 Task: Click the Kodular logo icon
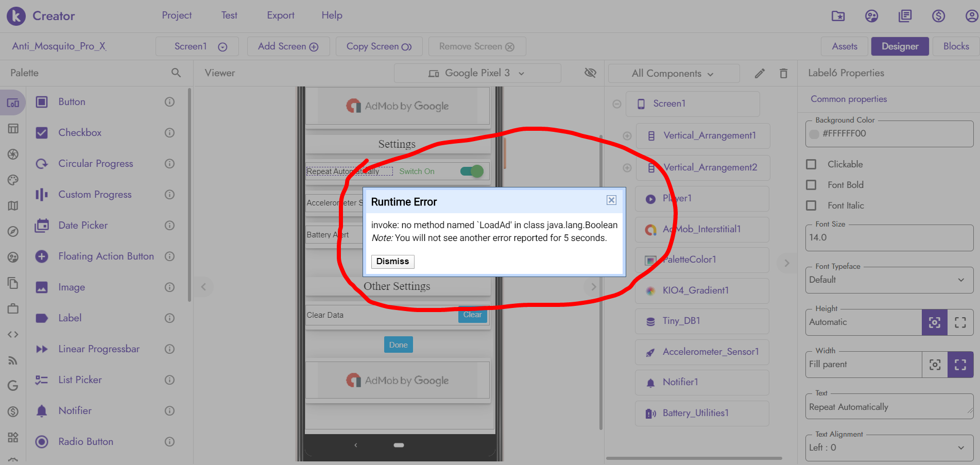tap(16, 16)
